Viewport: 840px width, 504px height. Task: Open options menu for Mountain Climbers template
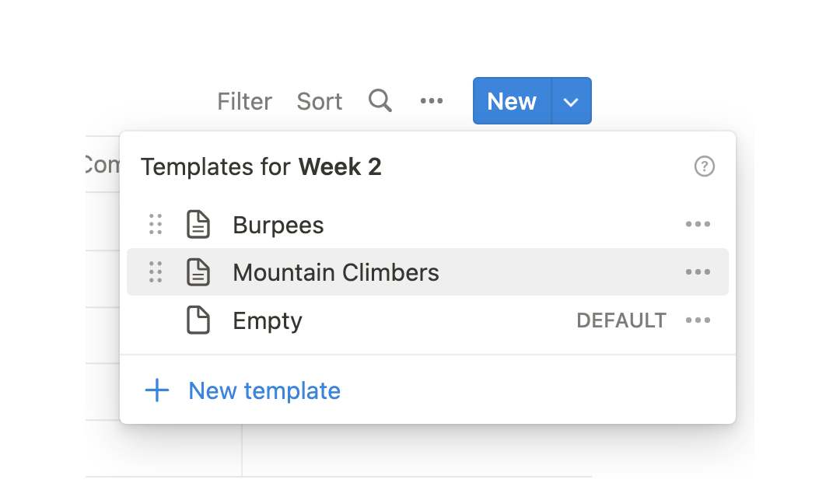(698, 272)
